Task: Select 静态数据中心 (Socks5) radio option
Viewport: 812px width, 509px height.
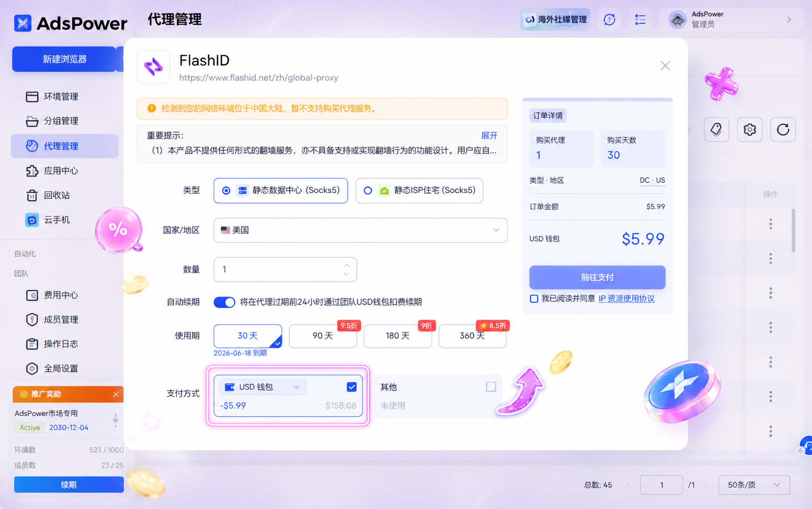Action: tap(280, 191)
